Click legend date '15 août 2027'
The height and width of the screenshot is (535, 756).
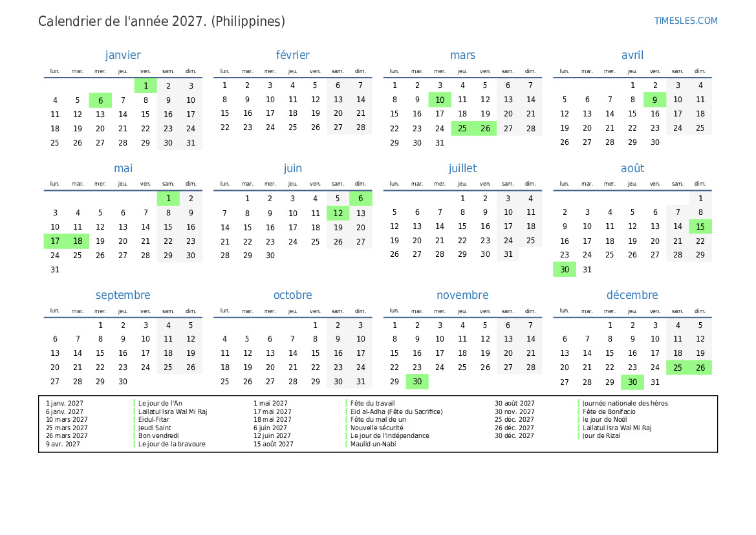click(x=274, y=444)
